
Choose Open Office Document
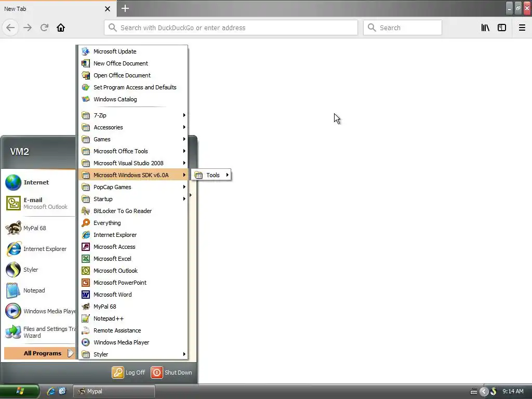click(133, 75)
